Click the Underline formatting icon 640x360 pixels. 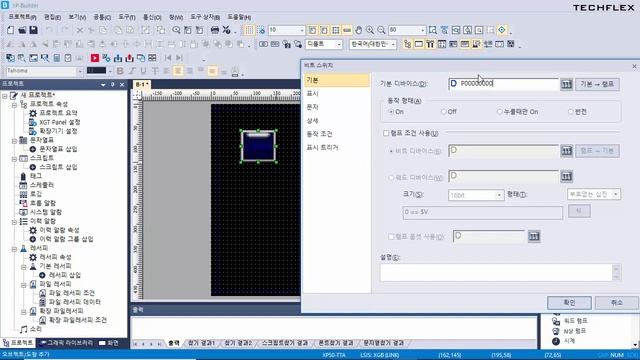pos(143,71)
